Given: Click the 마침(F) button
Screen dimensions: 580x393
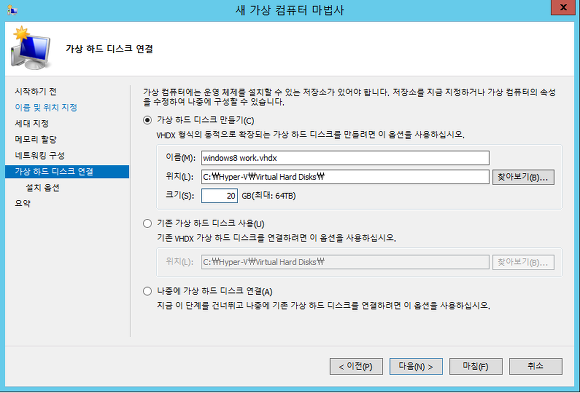Looking at the screenshot, I should [x=476, y=366].
